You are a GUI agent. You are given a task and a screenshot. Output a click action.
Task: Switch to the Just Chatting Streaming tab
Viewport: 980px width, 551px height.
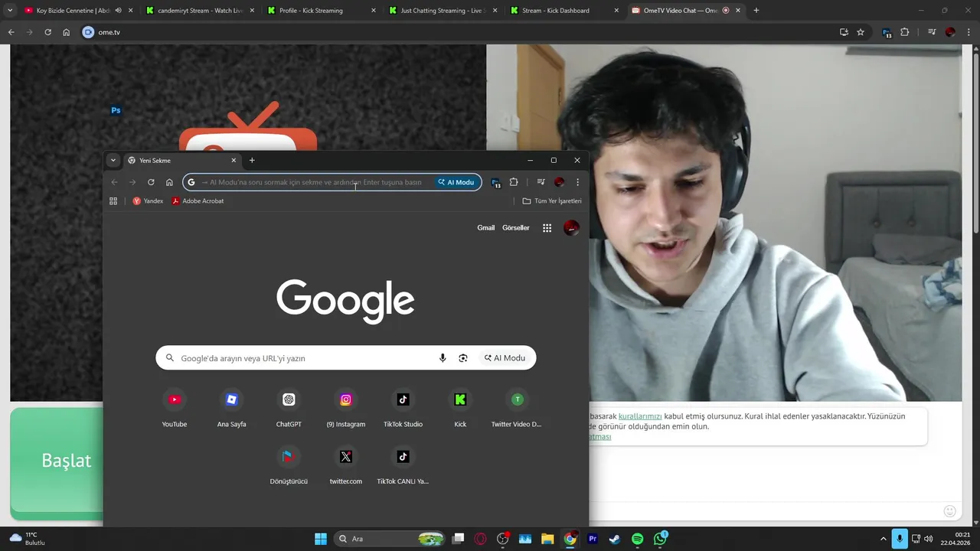tap(444, 11)
